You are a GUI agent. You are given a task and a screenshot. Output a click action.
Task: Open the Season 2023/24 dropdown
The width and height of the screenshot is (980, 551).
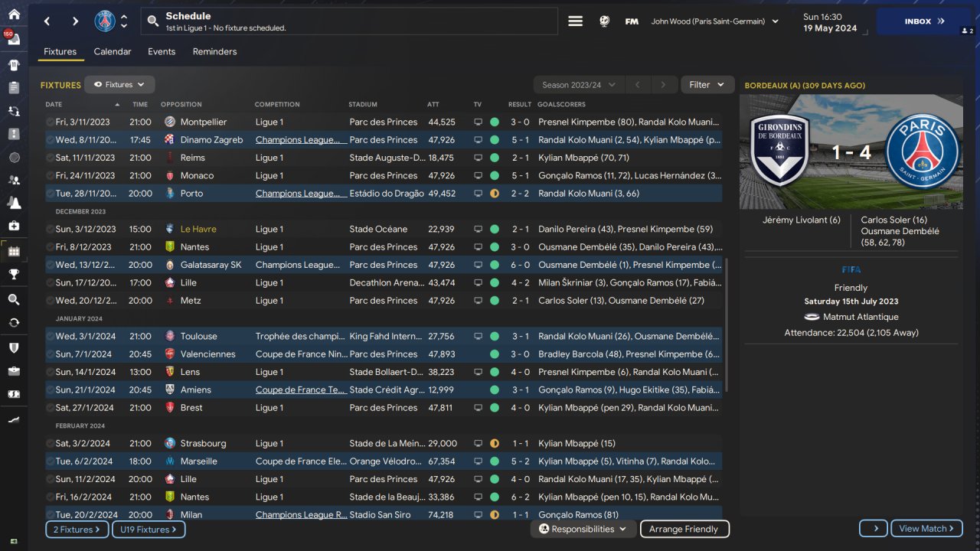pos(579,85)
